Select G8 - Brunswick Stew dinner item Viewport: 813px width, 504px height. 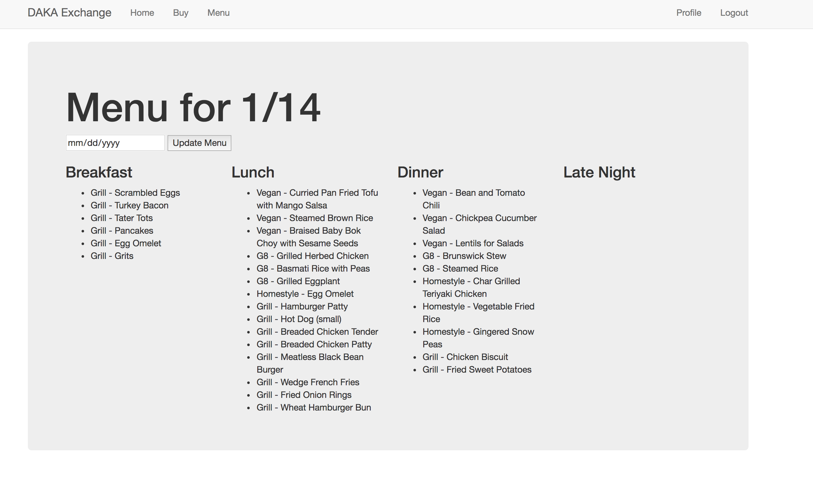[464, 256]
